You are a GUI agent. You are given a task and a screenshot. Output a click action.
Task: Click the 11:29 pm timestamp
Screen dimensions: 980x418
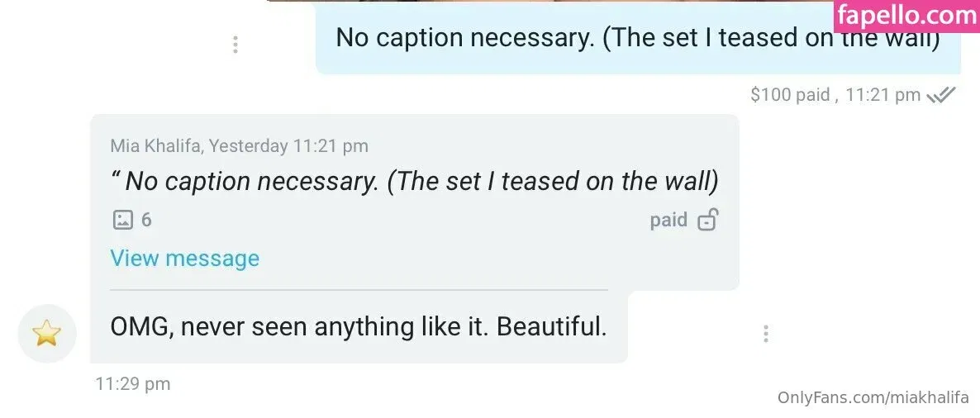point(133,383)
